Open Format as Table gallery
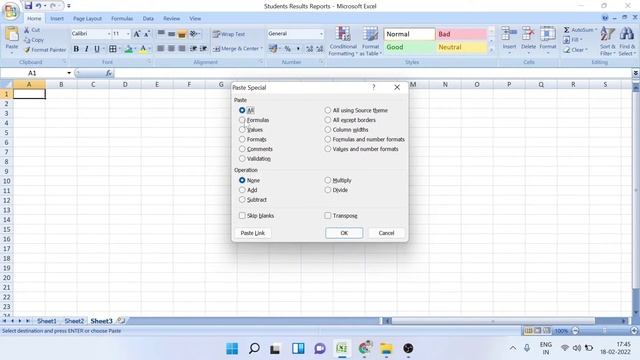640x360 pixels. click(x=371, y=41)
